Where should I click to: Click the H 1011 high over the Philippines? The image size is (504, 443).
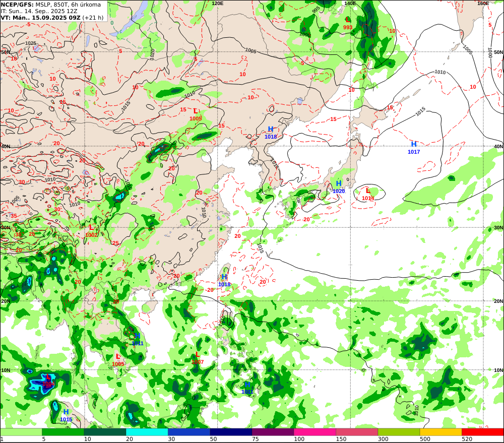coord(247,388)
